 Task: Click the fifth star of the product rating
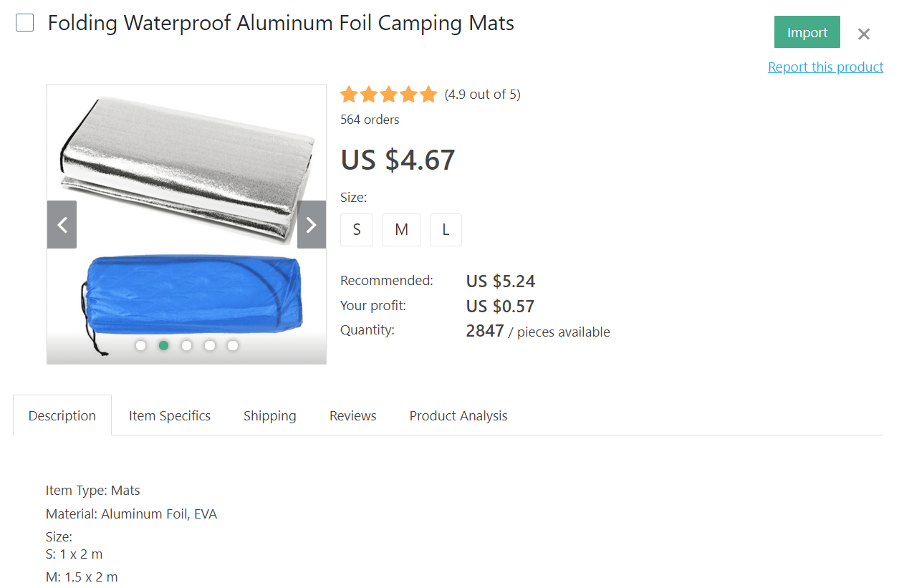428,94
